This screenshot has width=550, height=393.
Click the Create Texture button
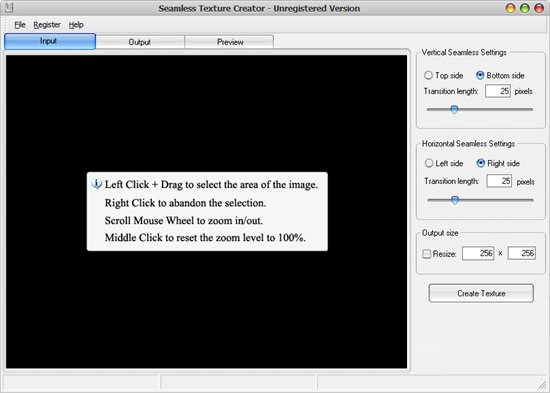point(481,293)
